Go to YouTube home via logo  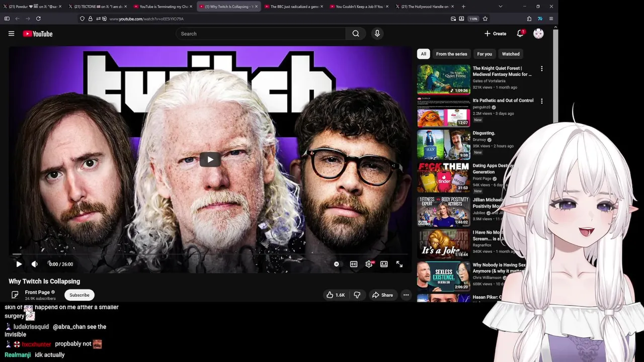(38, 34)
